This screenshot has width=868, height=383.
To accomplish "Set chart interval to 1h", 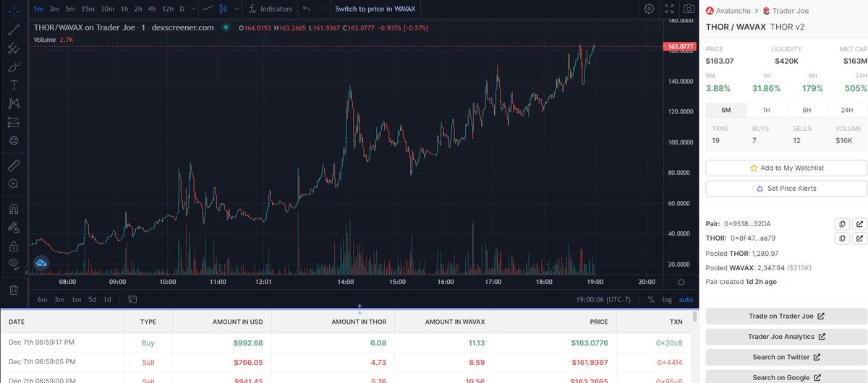I will 124,9.
